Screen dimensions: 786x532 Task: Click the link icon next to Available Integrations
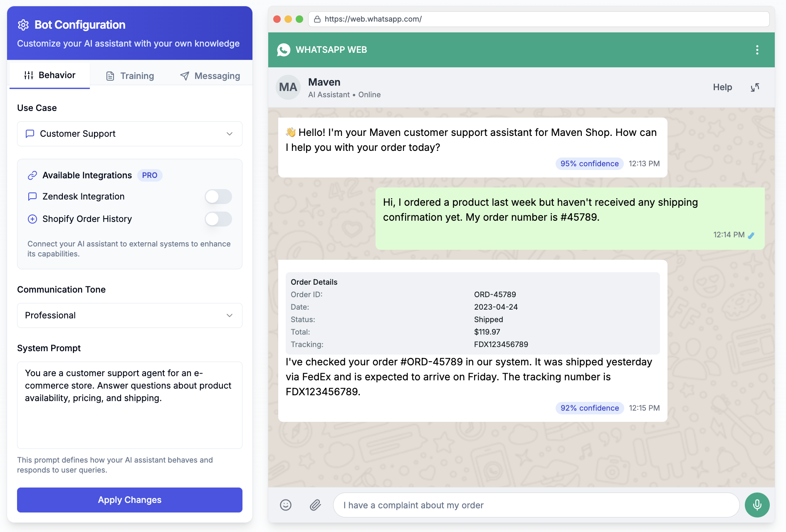[32, 175]
